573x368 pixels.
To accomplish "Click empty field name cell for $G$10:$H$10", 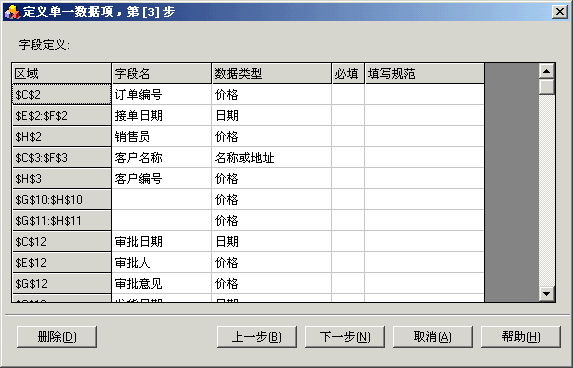I will click(162, 200).
